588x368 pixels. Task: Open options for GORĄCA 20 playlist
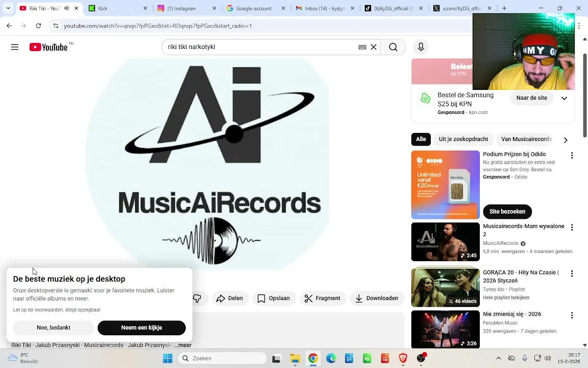pyautogui.click(x=572, y=274)
